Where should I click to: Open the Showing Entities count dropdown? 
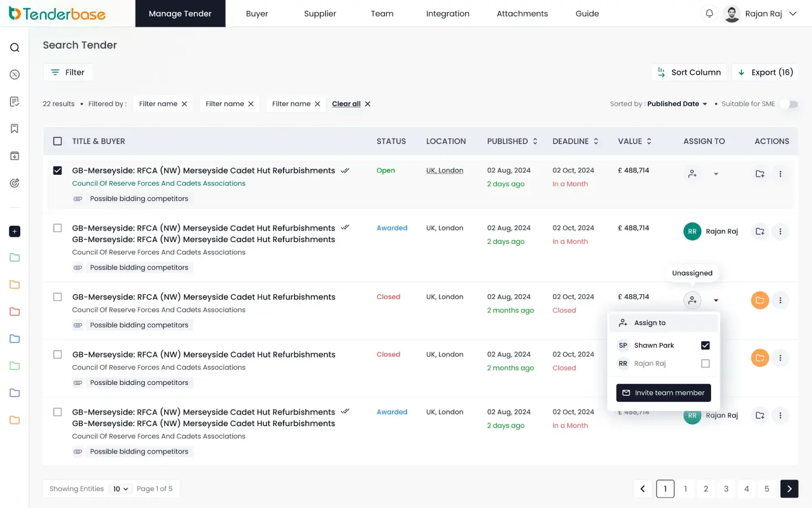(x=121, y=489)
